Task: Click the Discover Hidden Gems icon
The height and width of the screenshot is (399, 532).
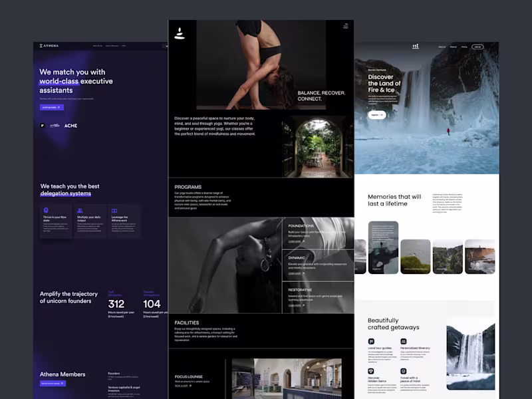Action: (x=371, y=370)
